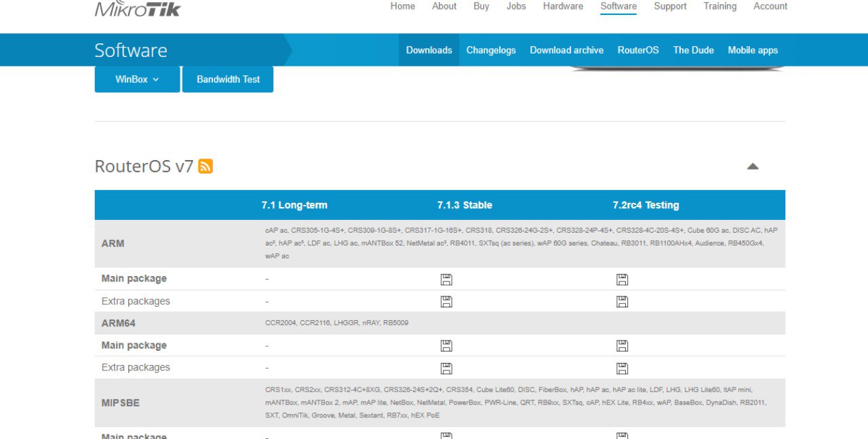This screenshot has width=868, height=439.
Task: Download ARM Extra packages 7.1.3 Stable
Action: (446, 301)
